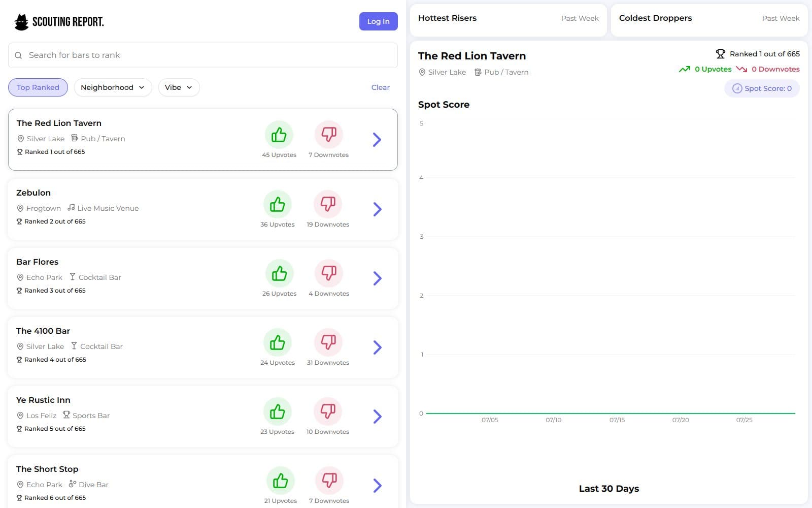The height and width of the screenshot is (508, 812).
Task: Upvote The Red Lion Tavern
Action: coord(279,135)
